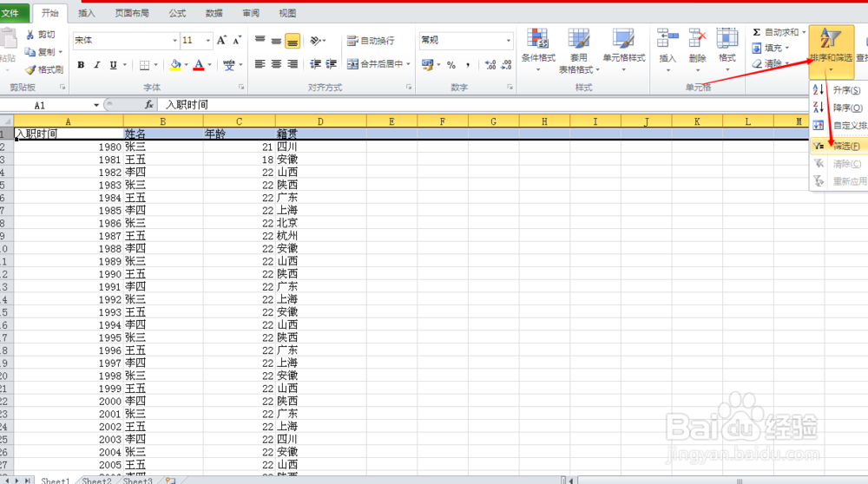
Task: Click AutoSum (自动求和)
Action: coord(776,32)
